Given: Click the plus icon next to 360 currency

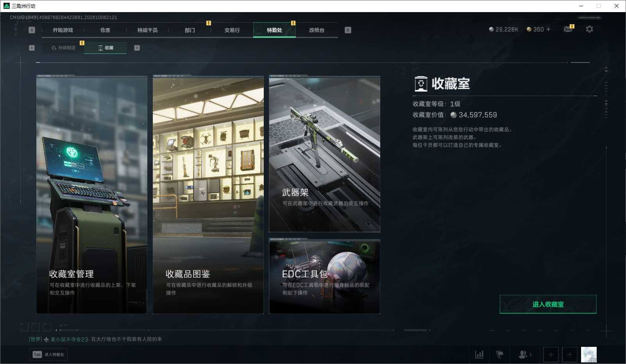Looking at the screenshot, I should pyautogui.click(x=548, y=29).
